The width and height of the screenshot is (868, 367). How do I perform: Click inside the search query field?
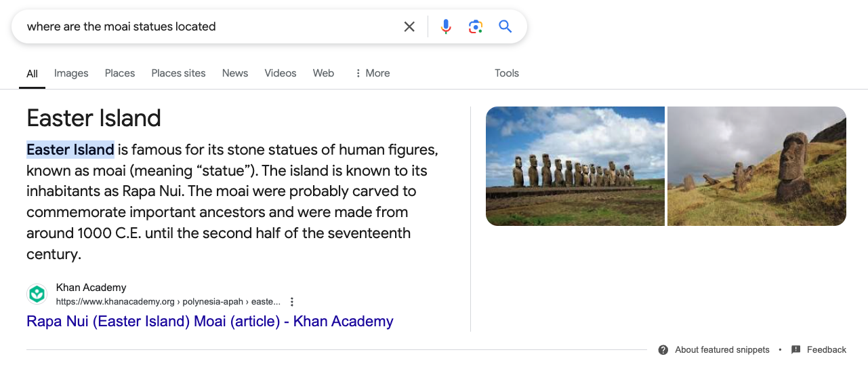coord(203,27)
